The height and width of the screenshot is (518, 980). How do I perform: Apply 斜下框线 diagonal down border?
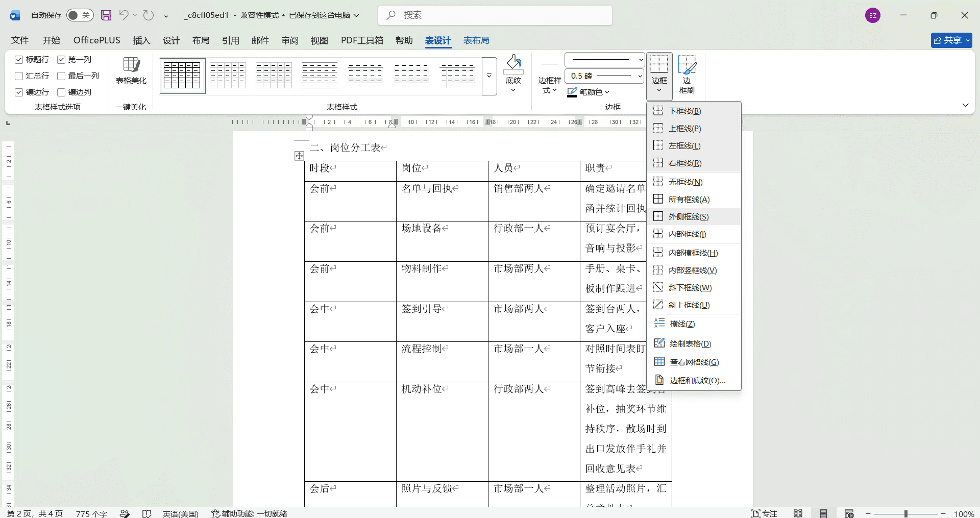coord(694,288)
